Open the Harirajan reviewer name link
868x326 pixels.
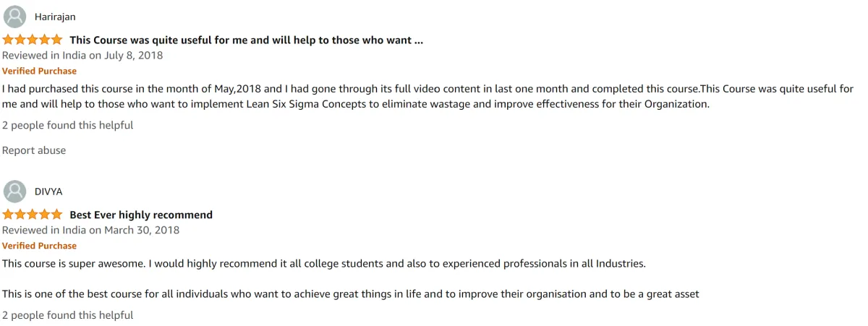[x=55, y=17]
